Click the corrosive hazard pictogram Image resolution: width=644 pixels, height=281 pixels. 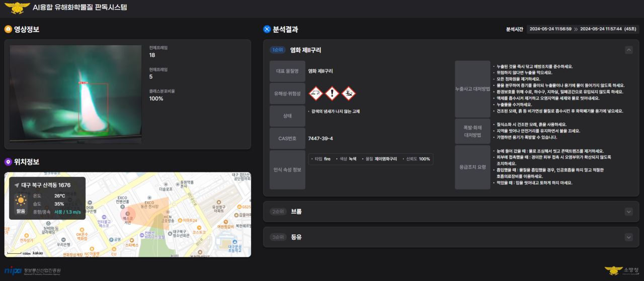pos(315,93)
